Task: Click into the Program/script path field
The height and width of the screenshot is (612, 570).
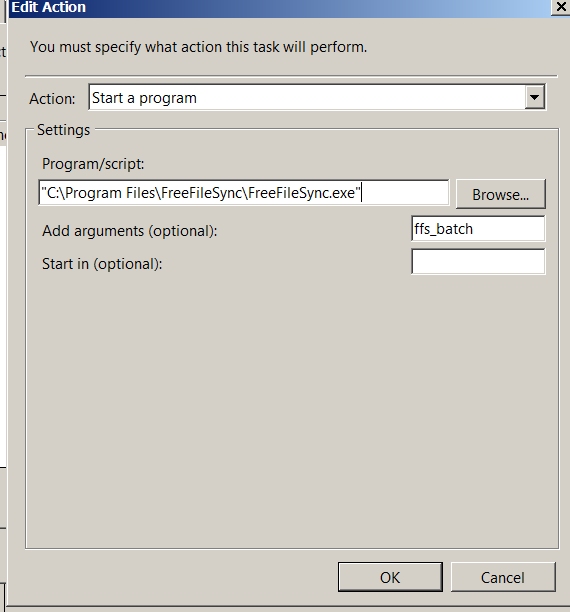Action: (x=244, y=192)
